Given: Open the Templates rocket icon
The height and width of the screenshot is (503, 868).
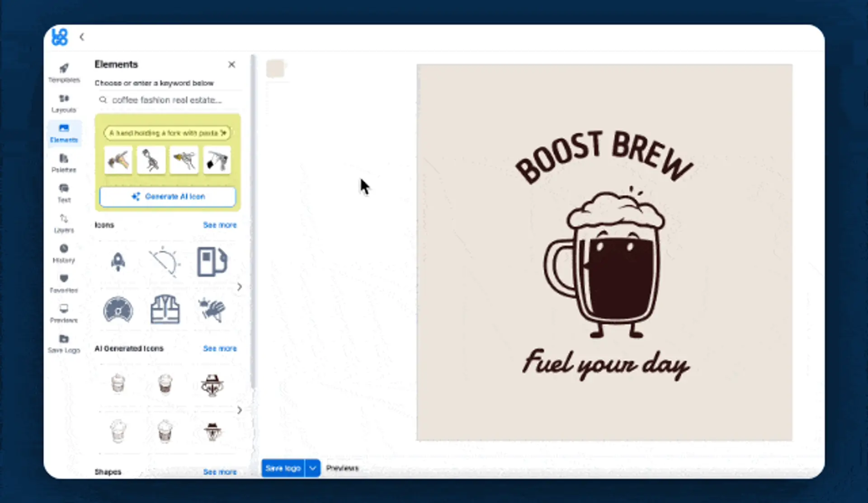Looking at the screenshot, I should tap(64, 69).
